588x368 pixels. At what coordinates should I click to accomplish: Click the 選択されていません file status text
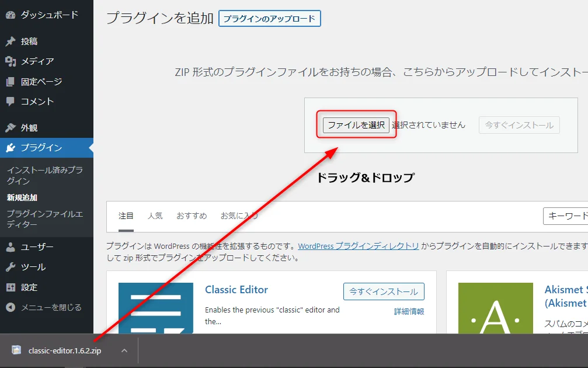coord(429,125)
